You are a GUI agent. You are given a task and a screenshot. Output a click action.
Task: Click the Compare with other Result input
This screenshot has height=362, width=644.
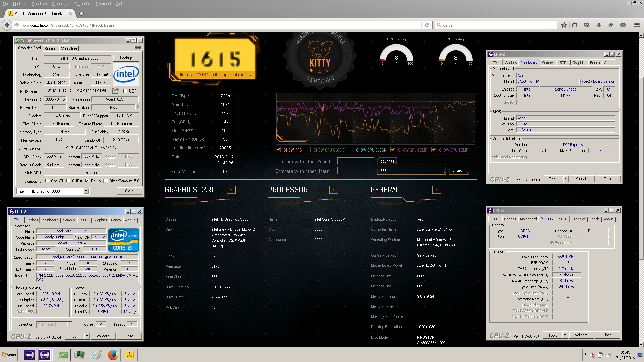click(x=356, y=161)
